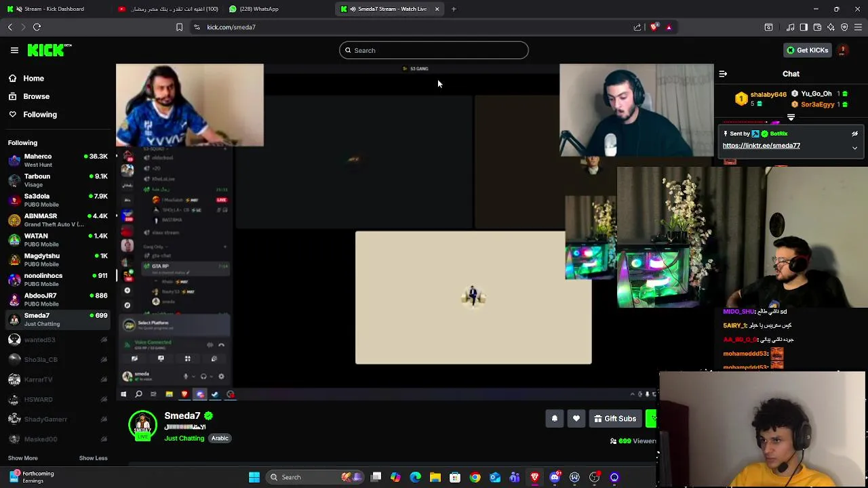Open the Kick hamburger menu

(x=14, y=50)
